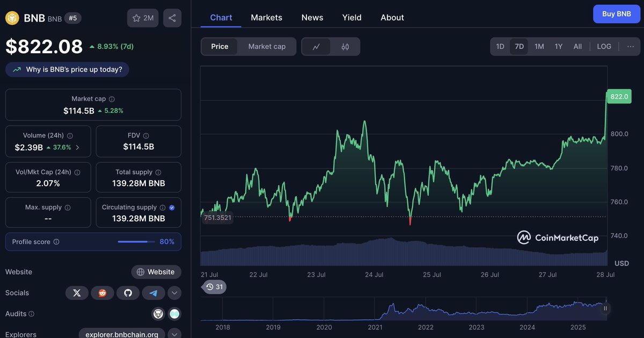Open the first audit badge icon

click(158, 314)
